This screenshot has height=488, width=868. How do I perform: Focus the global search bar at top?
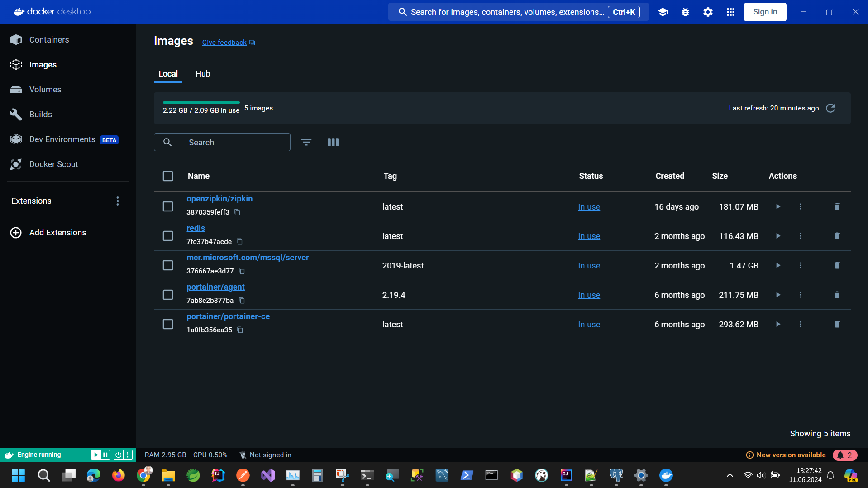click(x=518, y=12)
